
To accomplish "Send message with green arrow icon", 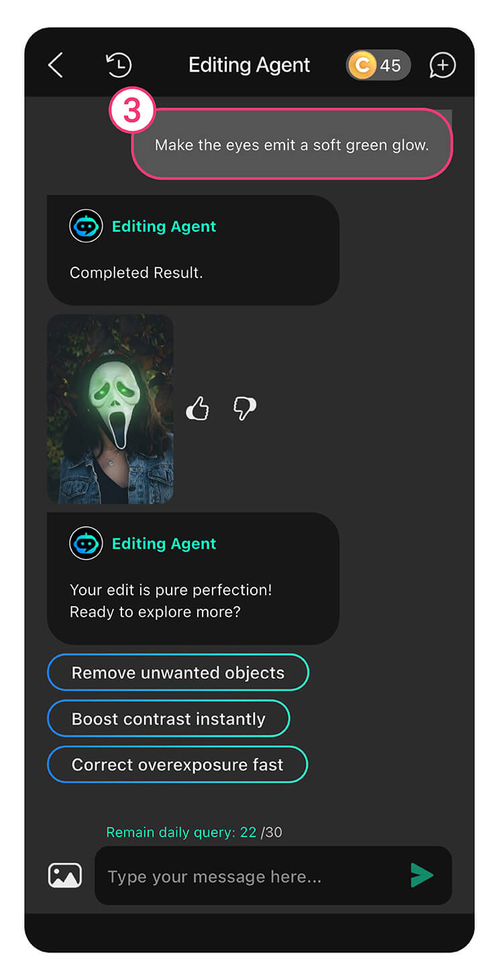I will (422, 875).
